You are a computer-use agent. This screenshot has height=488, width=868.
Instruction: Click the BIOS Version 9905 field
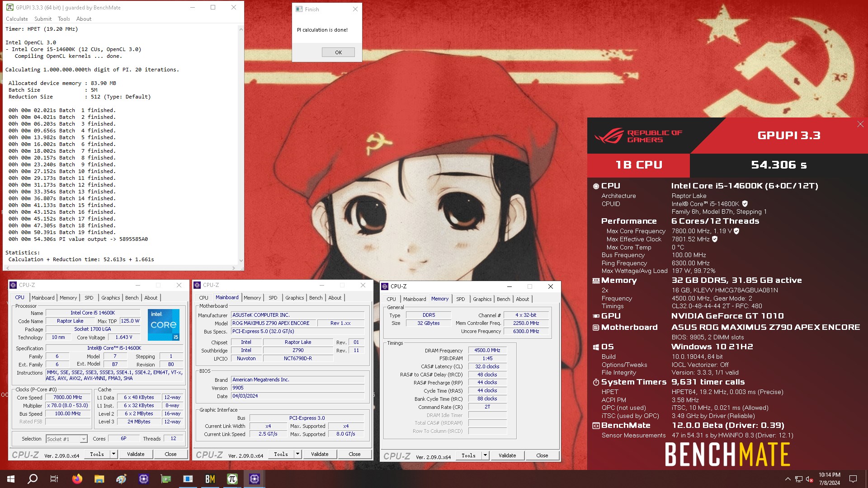tap(297, 388)
